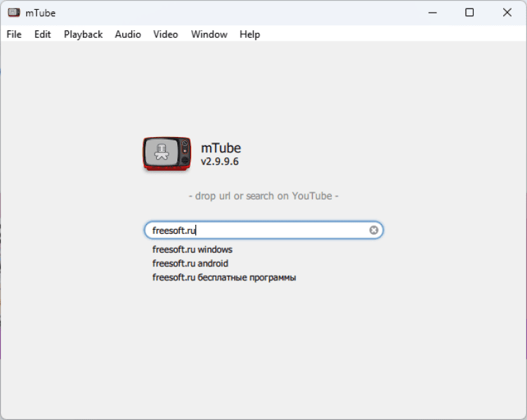Click the mTube TV logo icon
Image resolution: width=527 pixels, height=420 pixels.
pyautogui.click(x=167, y=154)
